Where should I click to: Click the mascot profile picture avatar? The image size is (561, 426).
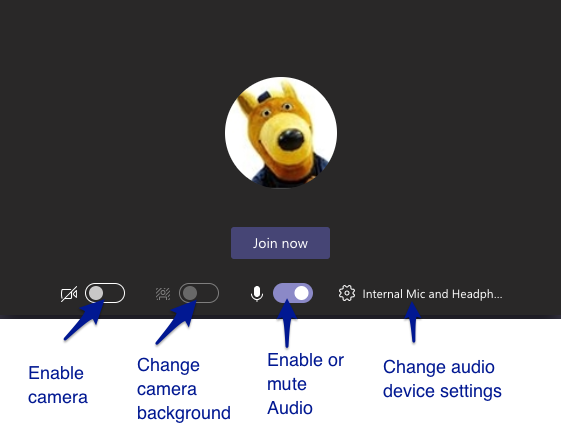281,132
